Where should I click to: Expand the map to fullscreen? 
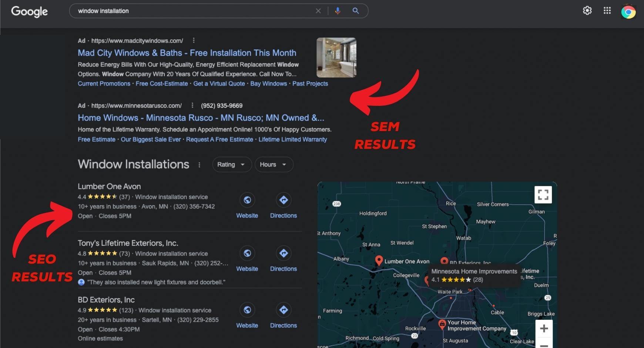543,195
